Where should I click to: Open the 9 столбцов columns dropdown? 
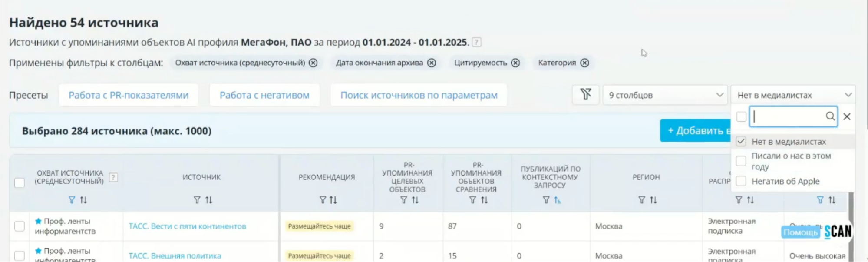click(665, 95)
